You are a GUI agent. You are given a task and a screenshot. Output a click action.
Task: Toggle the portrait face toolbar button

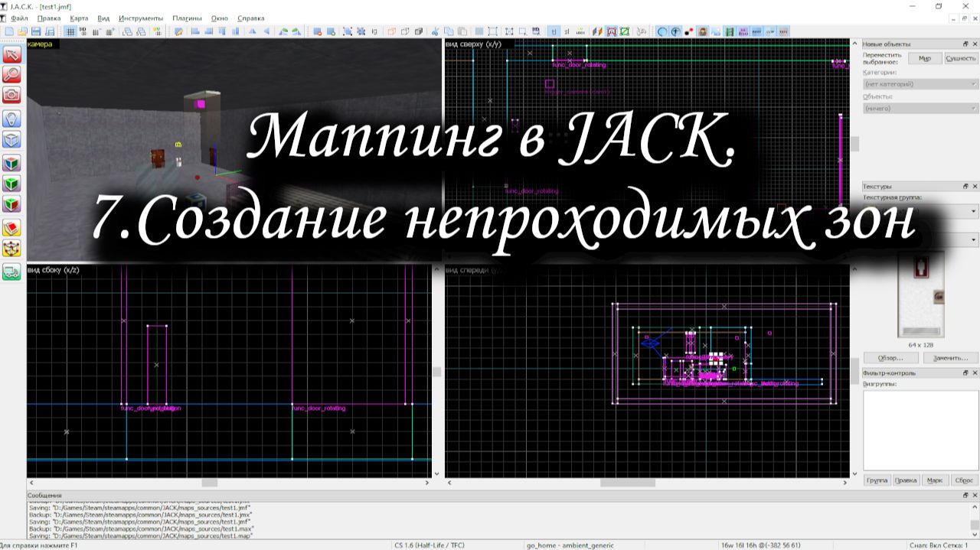[x=702, y=31]
